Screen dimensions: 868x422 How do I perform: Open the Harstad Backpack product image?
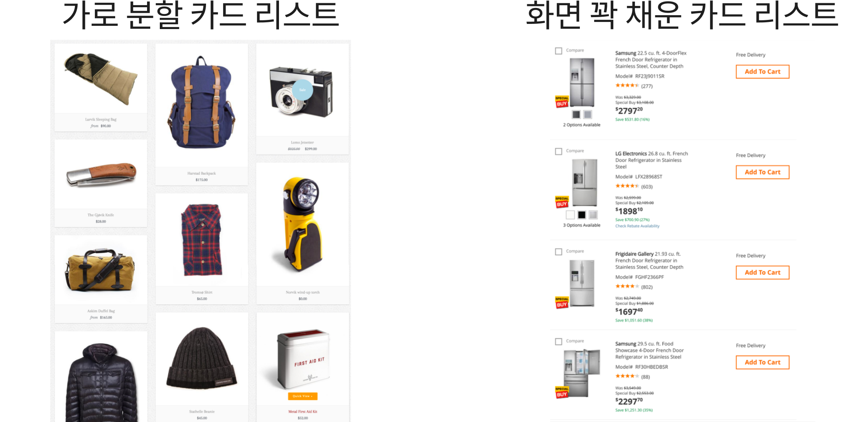[201, 105]
